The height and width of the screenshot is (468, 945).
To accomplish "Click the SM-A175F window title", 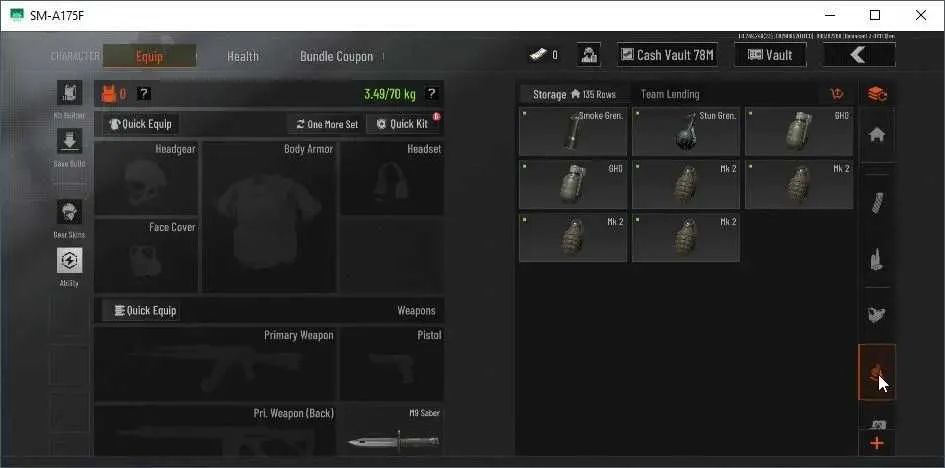I will pos(57,16).
